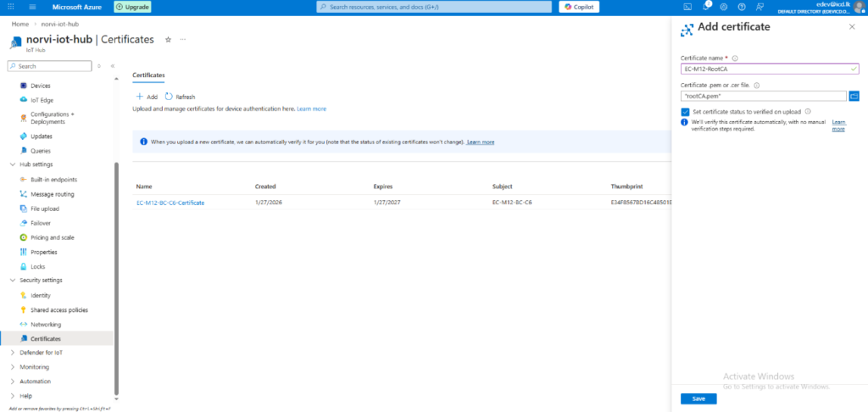Click the certificate file path field
Image resolution: width=868 pixels, height=412 pixels.
click(764, 97)
